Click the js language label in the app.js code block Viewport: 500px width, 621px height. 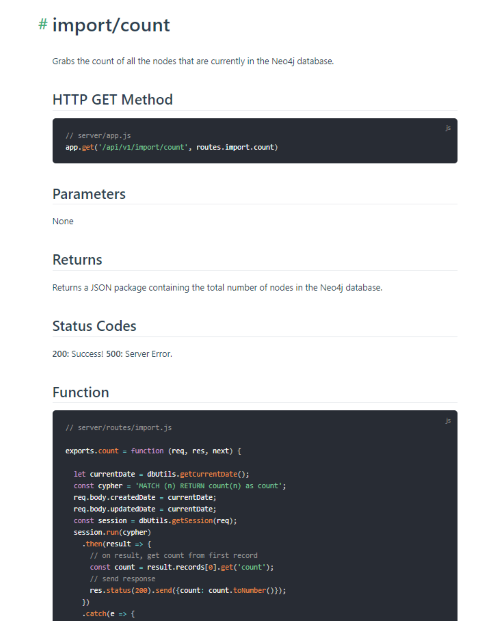[x=448, y=128]
